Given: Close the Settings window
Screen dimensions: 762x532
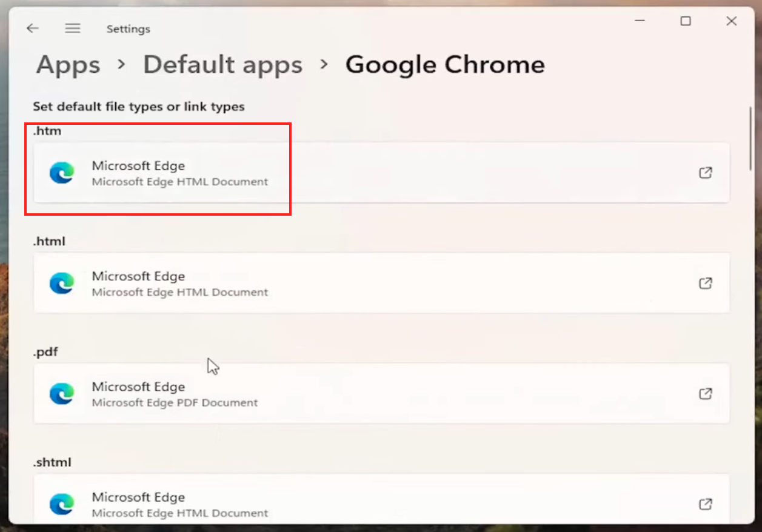Looking at the screenshot, I should click(x=732, y=21).
